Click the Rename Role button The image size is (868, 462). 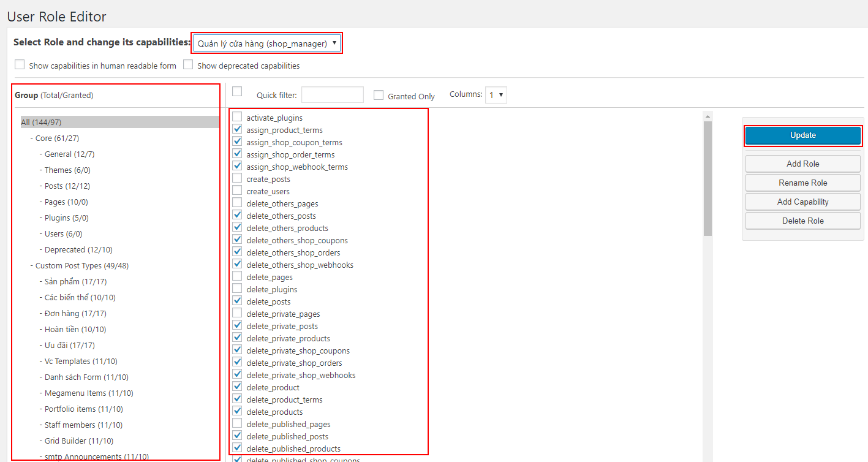[x=802, y=183]
